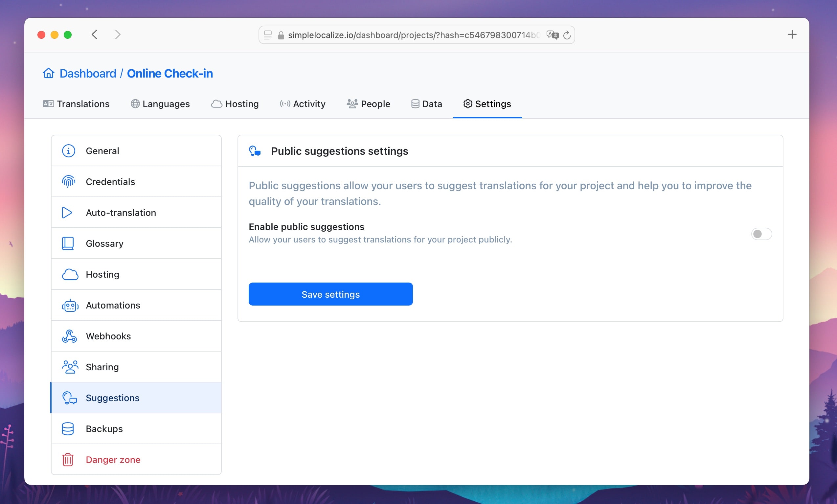Open a new tab with plus button
Image resolution: width=837 pixels, height=504 pixels.
pos(792,34)
